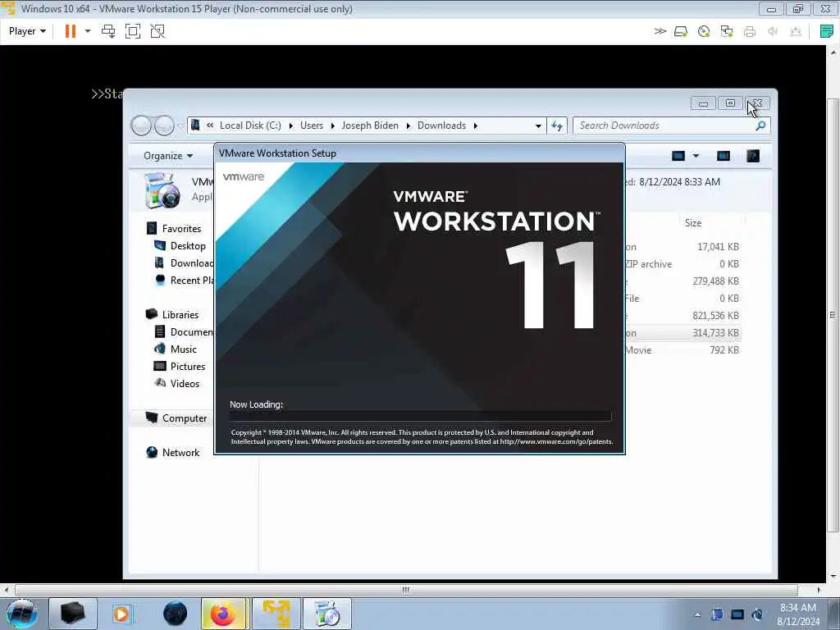Show the preview pane in Explorer
This screenshot has width=840, height=630.
click(724, 156)
